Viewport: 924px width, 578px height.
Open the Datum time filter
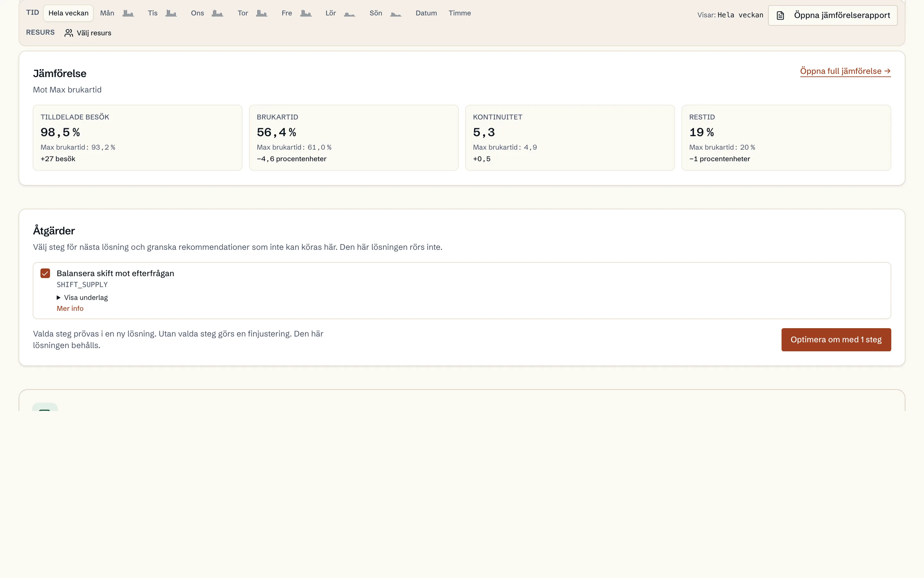point(426,13)
